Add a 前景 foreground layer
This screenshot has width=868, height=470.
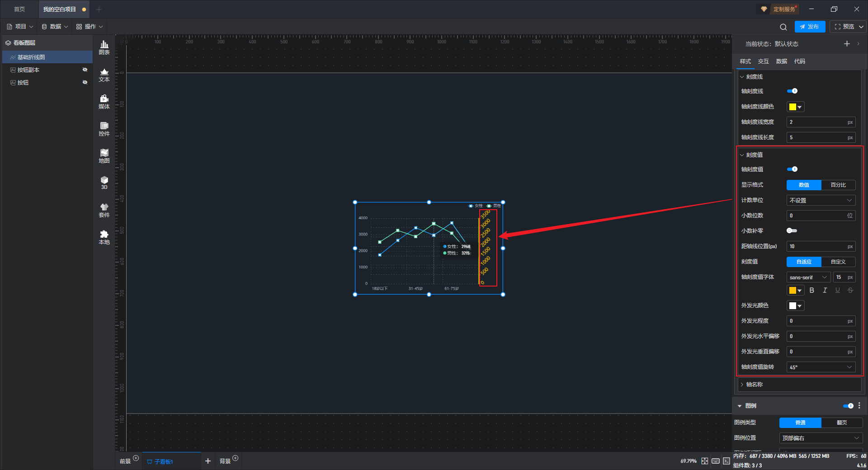pyautogui.click(x=136, y=458)
